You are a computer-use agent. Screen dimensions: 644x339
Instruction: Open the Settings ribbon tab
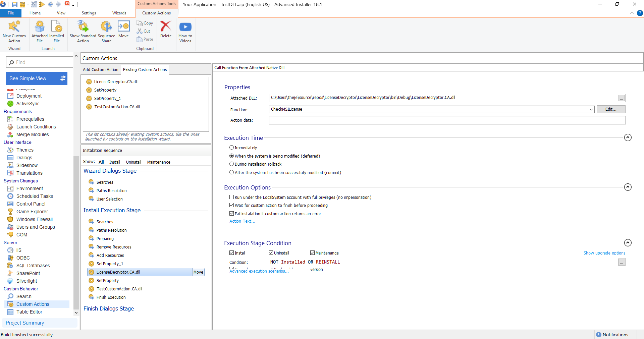(x=89, y=13)
